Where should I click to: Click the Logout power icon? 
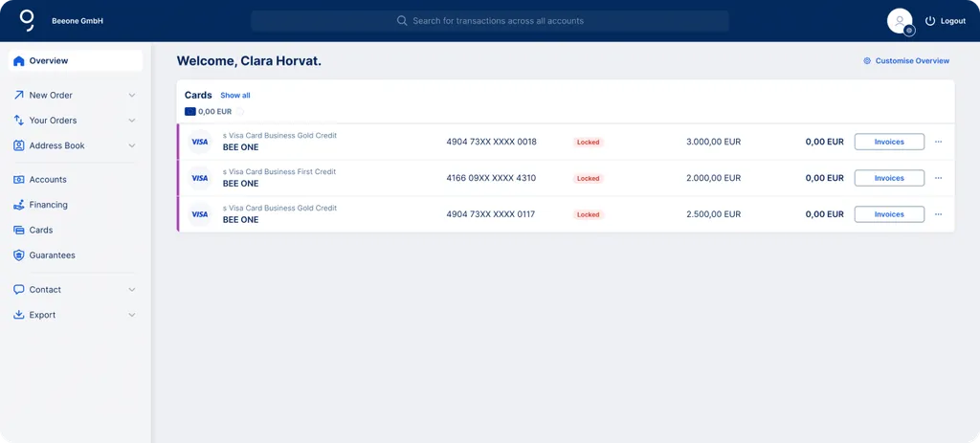tap(929, 21)
